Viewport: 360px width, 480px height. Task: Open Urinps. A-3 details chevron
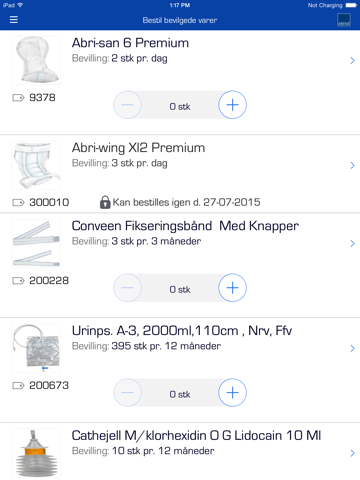352,348
